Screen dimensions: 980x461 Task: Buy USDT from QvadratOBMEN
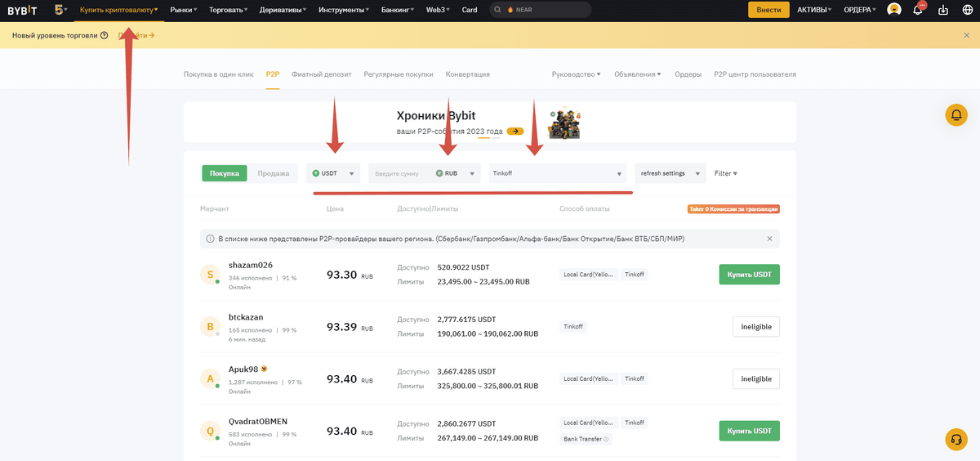tap(750, 431)
